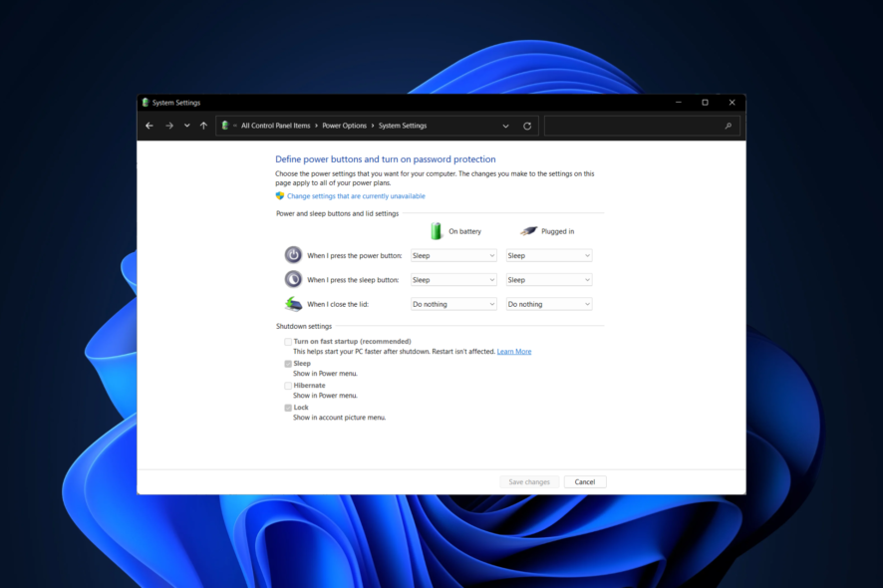Open the Learn More link
The image size is (883, 588).
(x=514, y=352)
